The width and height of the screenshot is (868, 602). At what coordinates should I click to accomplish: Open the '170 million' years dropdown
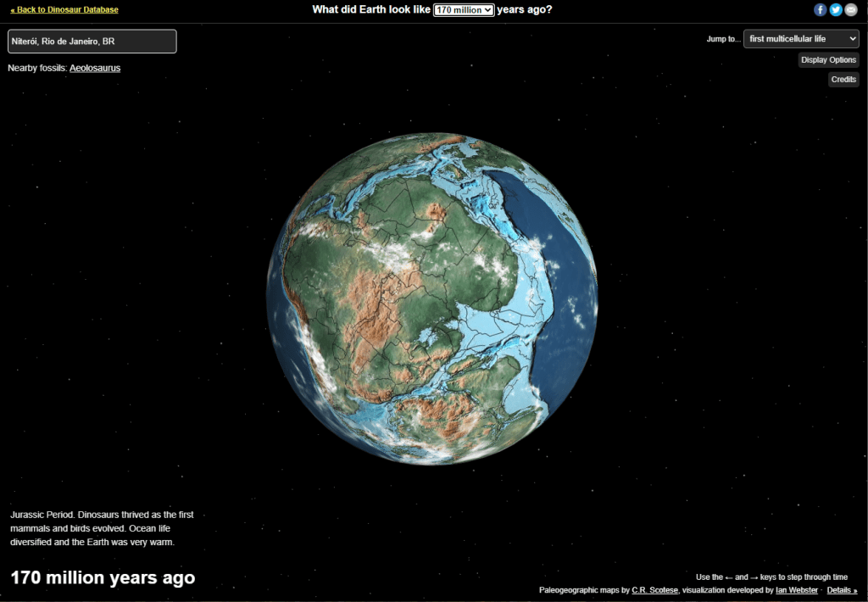click(x=464, y=10)
